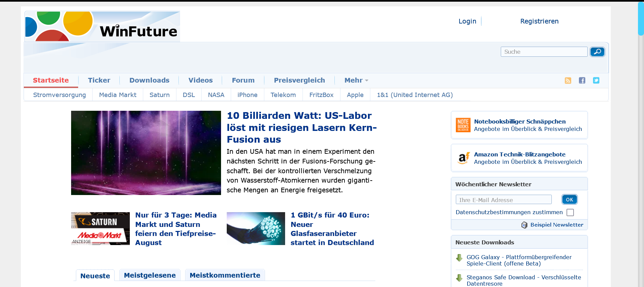The height and width of the screenshot is (287, 644).
Task: Open the iPhone topic link
Action: pos(248,95)
